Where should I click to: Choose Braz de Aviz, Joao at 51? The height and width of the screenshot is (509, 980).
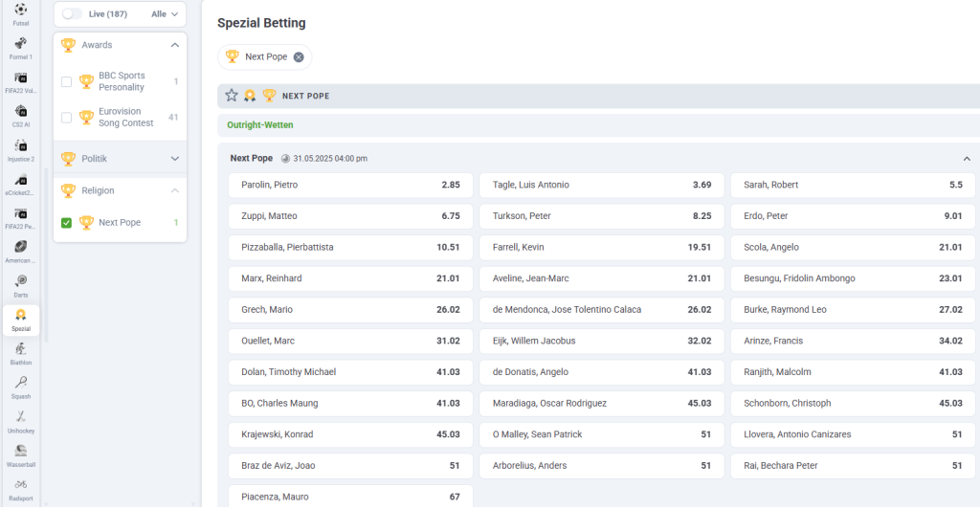pyautogui.click(x=350, y=466)
